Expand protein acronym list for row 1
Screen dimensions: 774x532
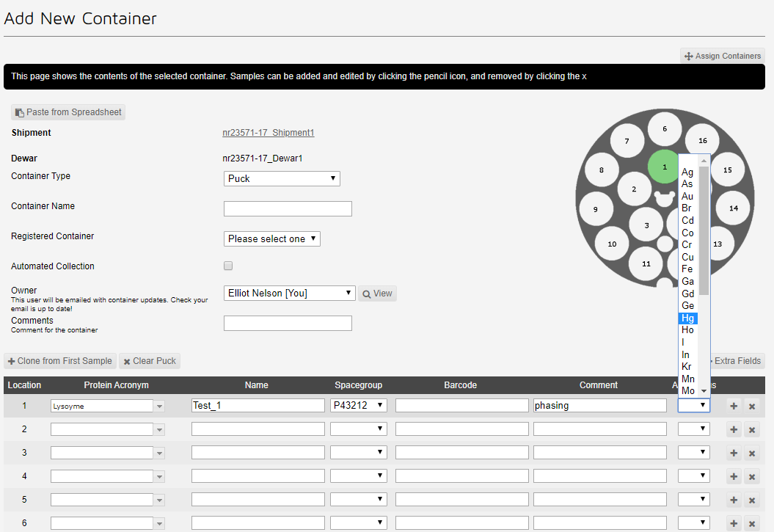coord(159,407)
